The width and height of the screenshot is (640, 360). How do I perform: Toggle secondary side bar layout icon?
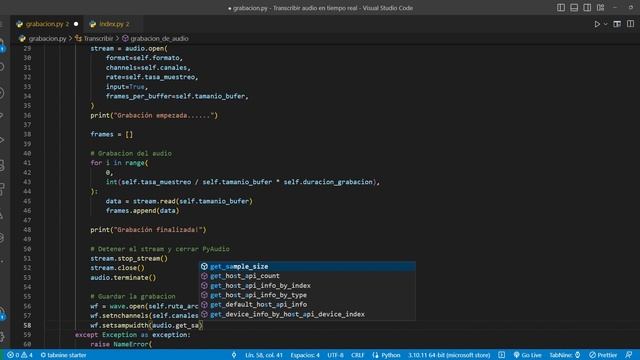587,8
